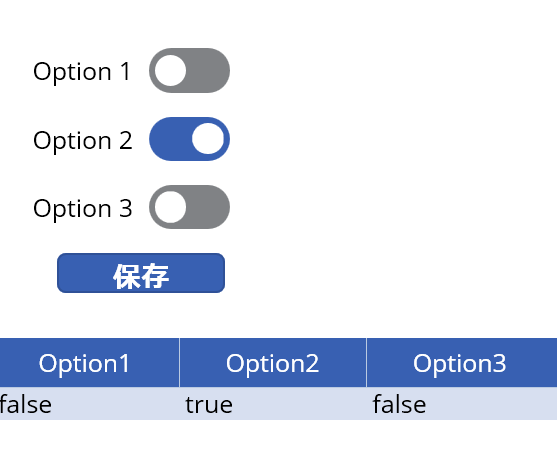Select the Option3 column header
Screen dimensions: 557x454
pos(462,363)
